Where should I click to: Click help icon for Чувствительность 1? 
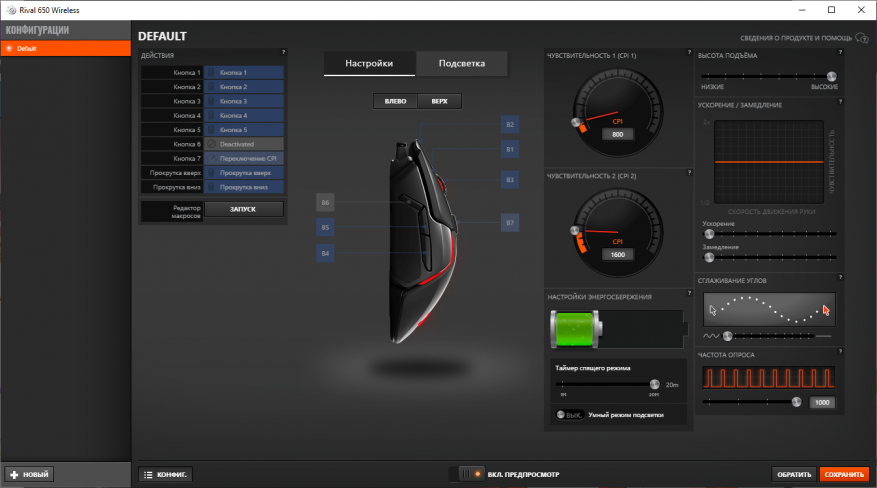689,52
